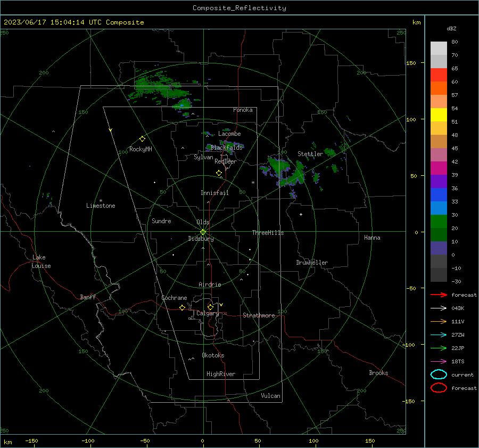
Task: Click the Calgary city label
Action: coord(208,313)
